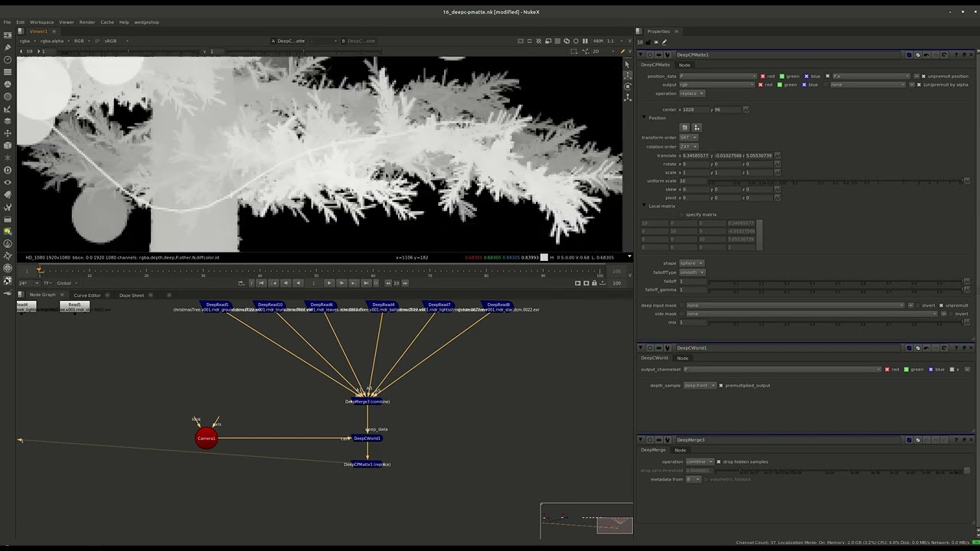Play the viewer forward
980x551 pixels.
[329, 282]
